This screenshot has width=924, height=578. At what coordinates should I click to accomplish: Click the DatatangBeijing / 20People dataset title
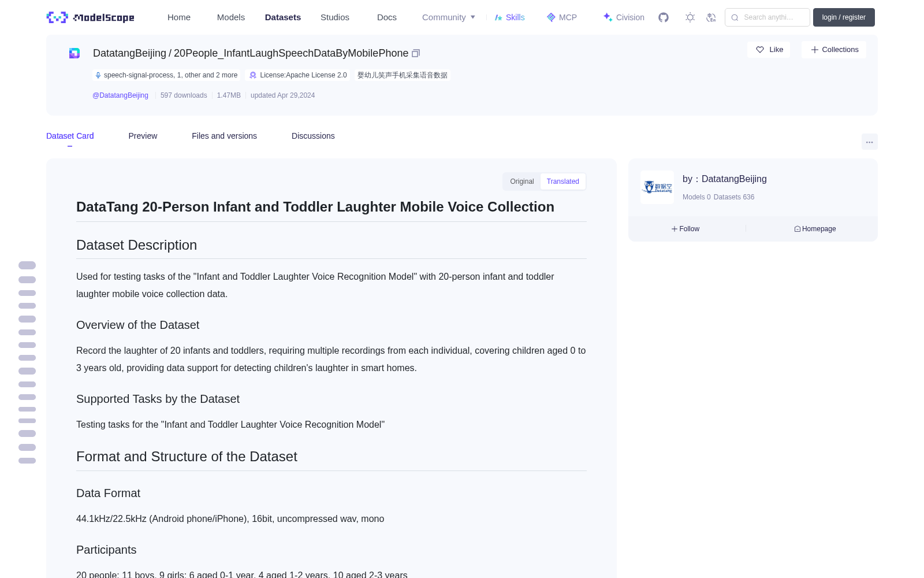251,53
